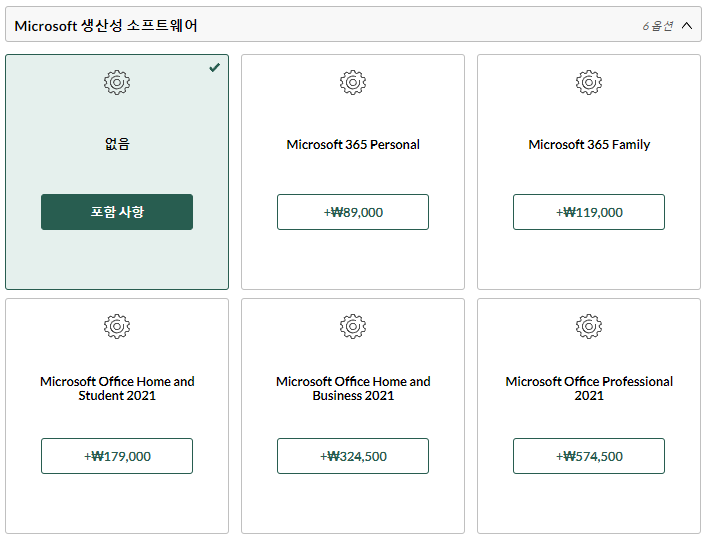
Task: Click the Microsoft 365 Family title
Action: [589, 144]
